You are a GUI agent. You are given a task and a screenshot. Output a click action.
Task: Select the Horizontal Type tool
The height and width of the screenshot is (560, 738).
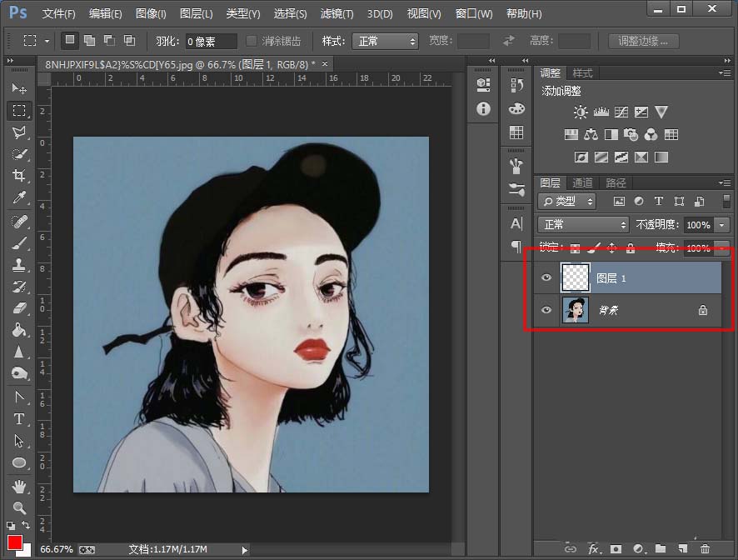[x=19, y=419]
